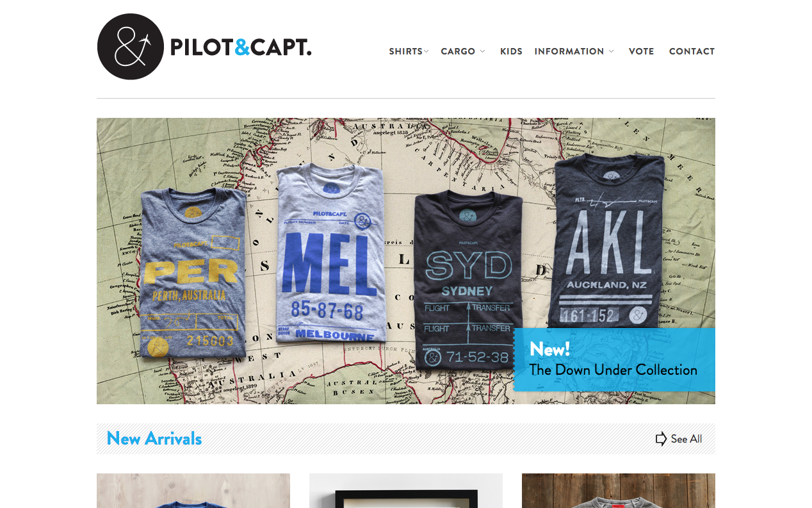Click the See All arrow icon

(661, 439)
